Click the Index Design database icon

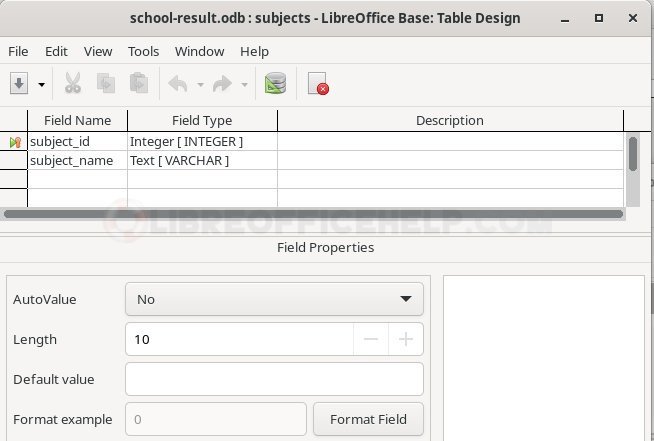[275, 83]
